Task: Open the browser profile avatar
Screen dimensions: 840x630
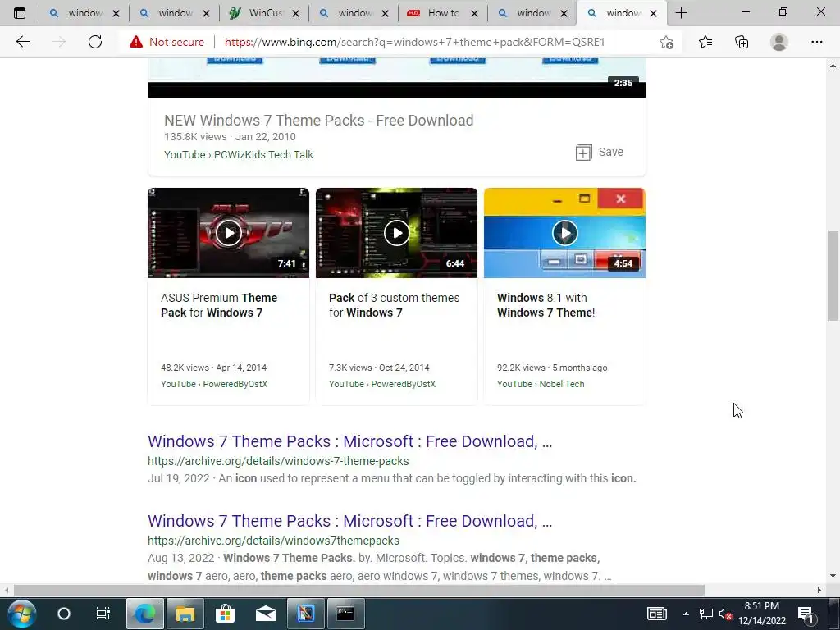Action: tap(779, 42)
